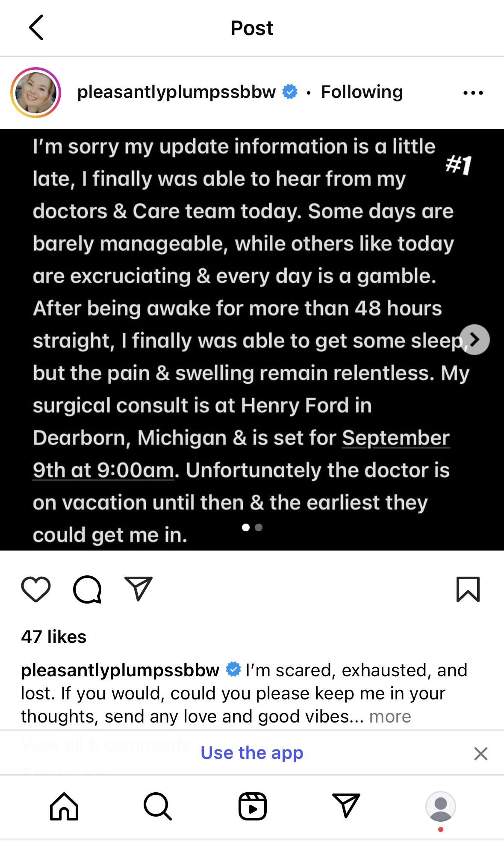Dismiss the Use the app banner
The height and width of the screenshot is (841, 504).
[481, 753]
